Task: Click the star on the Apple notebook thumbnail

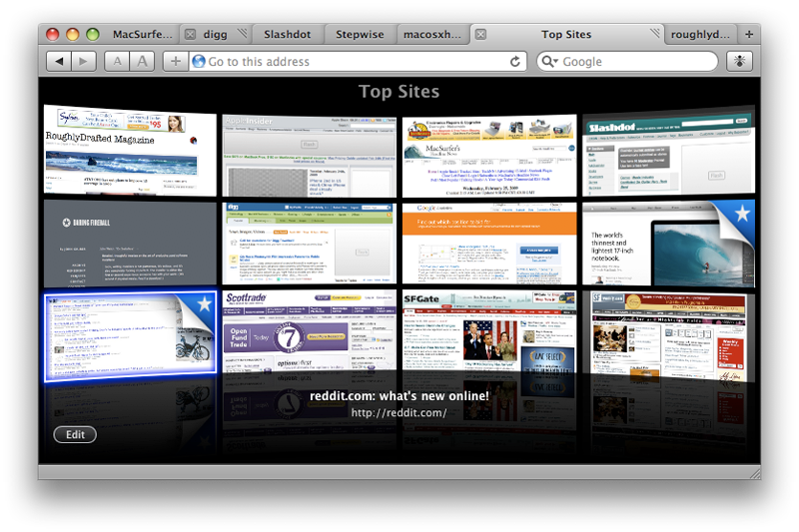Action: 742,213
